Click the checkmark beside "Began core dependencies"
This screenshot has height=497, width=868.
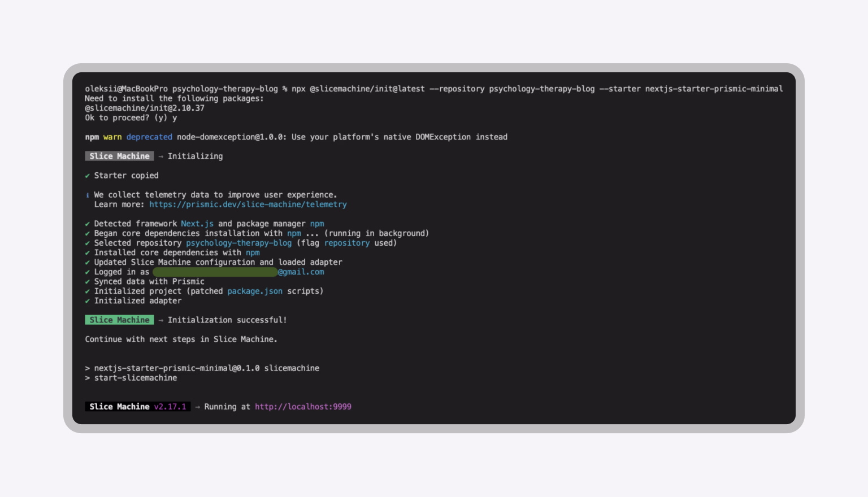[x=88, y=233]
